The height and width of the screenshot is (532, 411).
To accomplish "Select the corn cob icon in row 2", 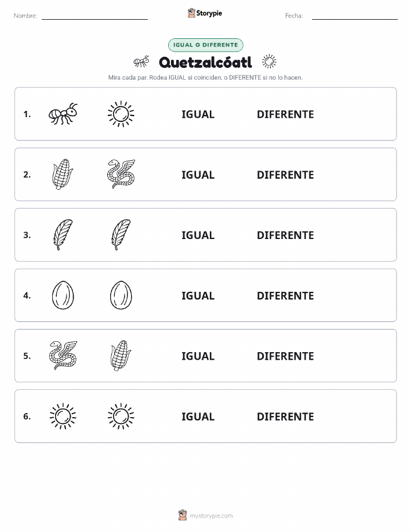I will coord(63,174).
